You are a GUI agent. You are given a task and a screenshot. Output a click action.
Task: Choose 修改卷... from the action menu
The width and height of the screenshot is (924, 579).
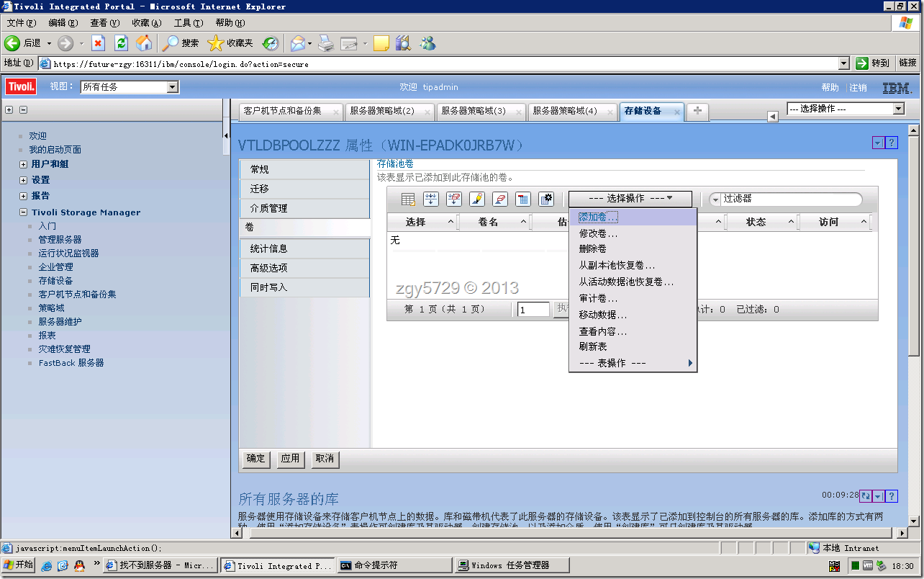tap(633, 233)
